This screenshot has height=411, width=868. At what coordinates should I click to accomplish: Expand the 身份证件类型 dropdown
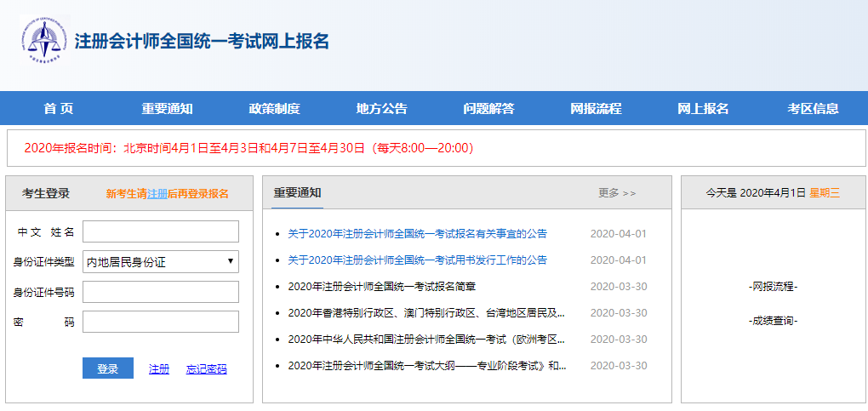[161, 262]
